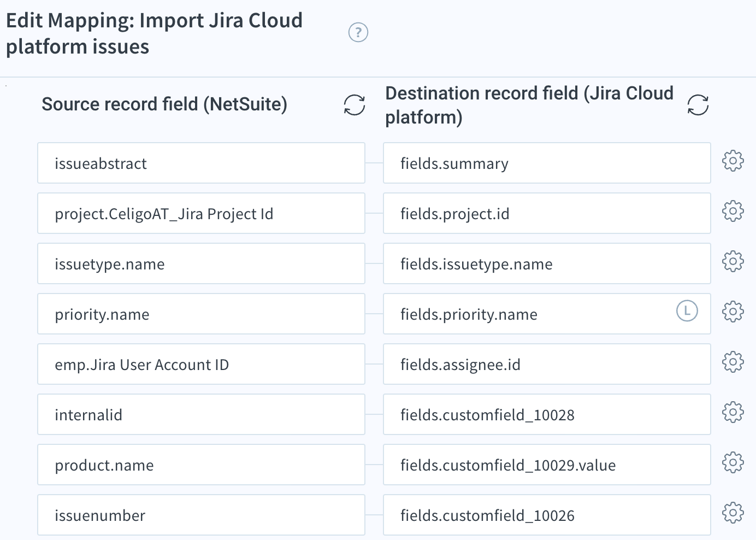This screenshot has width=756, height=540.
Task: Edit the project.CeligoAT_Jira Project Id source field
Action: (201, 213)
